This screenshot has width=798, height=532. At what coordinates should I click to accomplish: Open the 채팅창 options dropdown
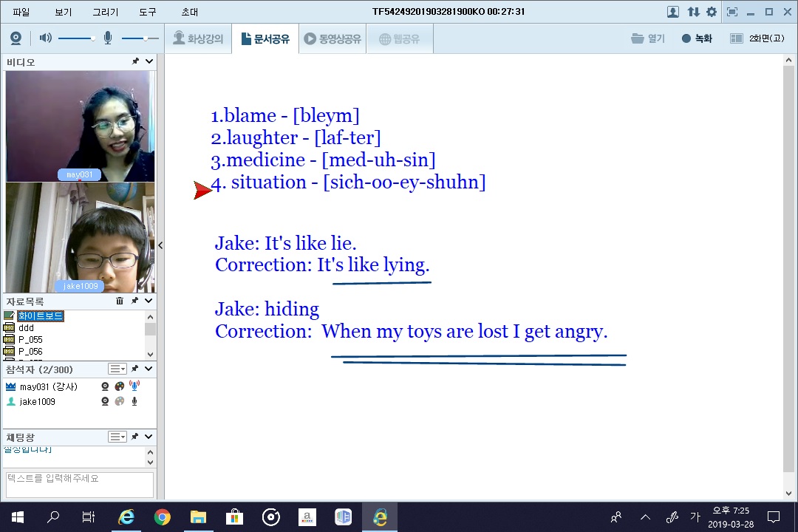tap(117, 437)
